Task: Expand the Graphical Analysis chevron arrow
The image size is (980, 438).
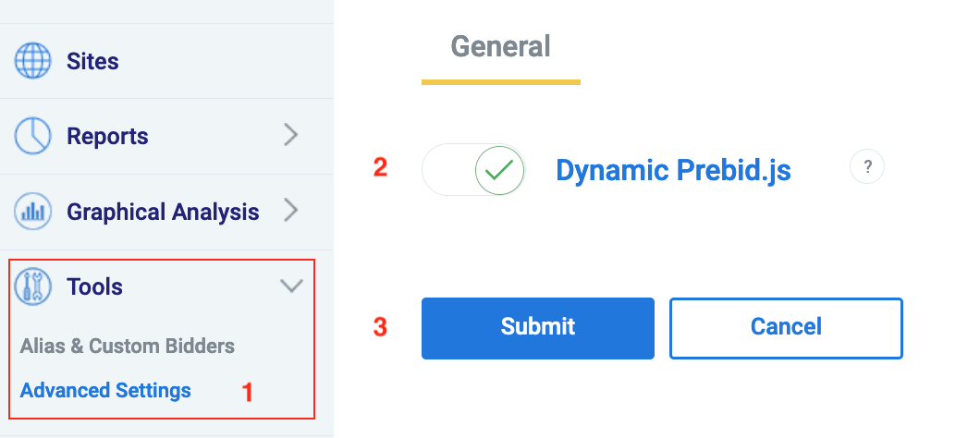Action: pos(291,212)
